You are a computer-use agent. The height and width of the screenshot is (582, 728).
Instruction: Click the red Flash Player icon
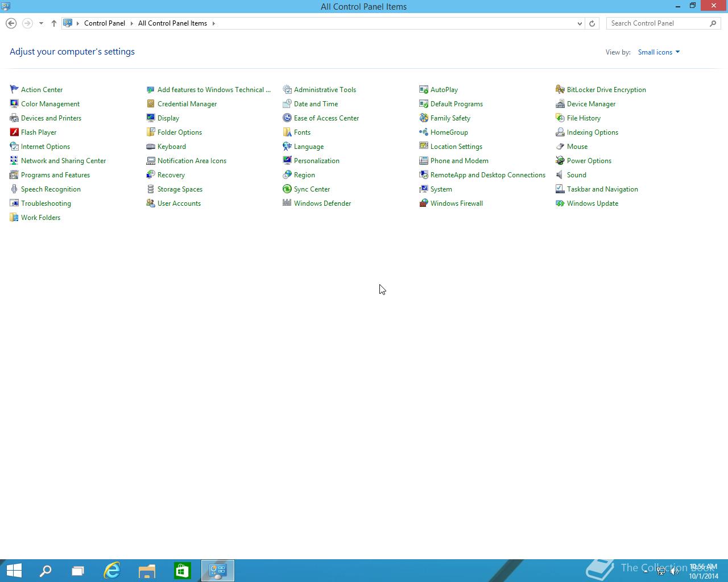click(x=14, y=132)
